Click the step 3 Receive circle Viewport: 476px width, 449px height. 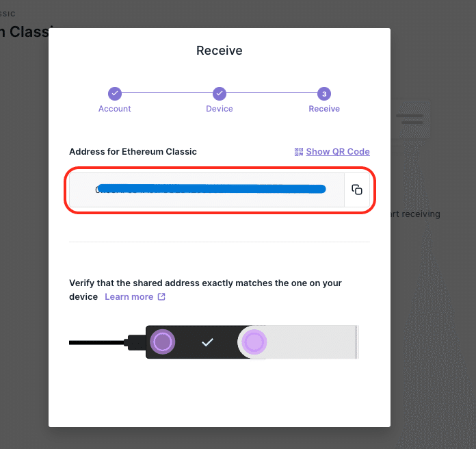[x=324, y=93]
